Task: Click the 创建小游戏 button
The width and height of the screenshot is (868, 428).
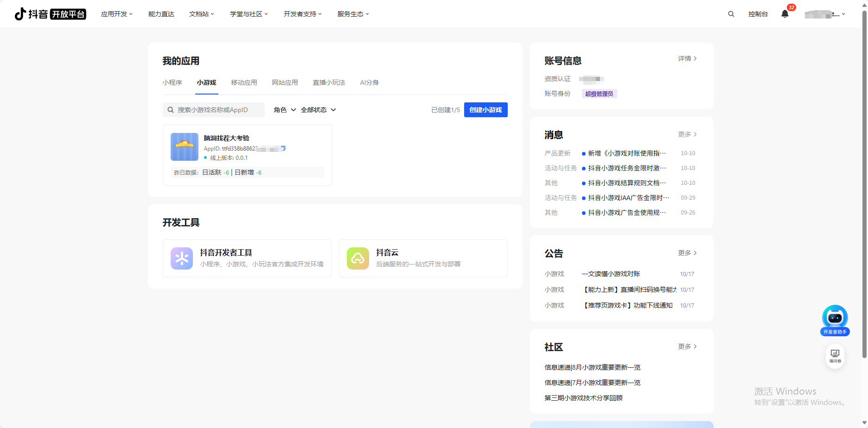Action: pyautogui.click(x=485, y=110)
